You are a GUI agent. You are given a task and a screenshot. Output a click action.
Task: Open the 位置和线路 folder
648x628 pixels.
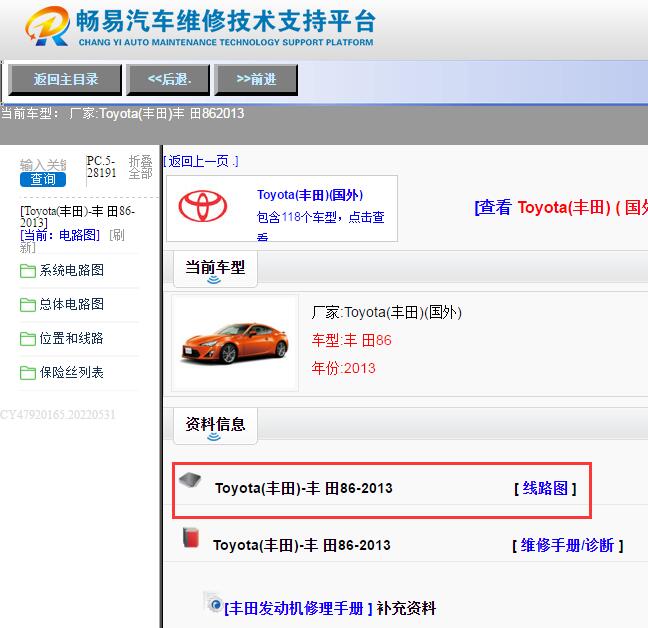coord(71,338)
